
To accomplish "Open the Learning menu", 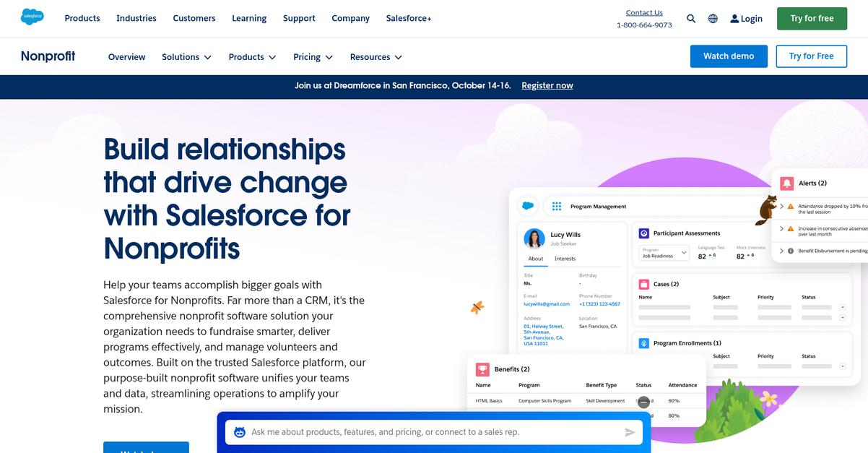I will (x=249, y=18).
